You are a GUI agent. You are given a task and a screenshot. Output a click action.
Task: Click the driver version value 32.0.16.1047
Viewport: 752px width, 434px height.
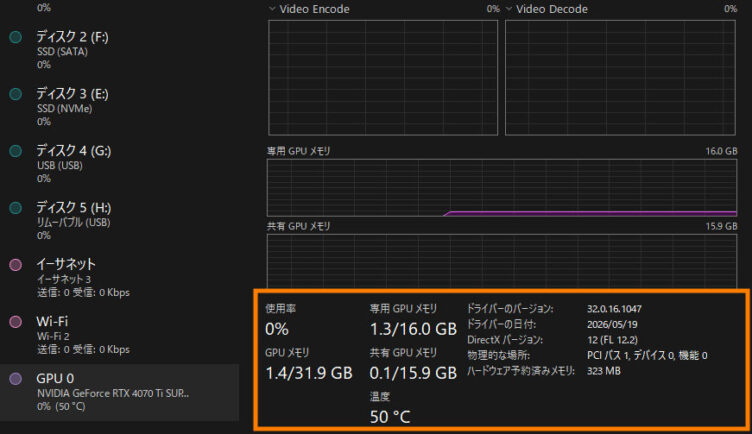coord(614,309)
